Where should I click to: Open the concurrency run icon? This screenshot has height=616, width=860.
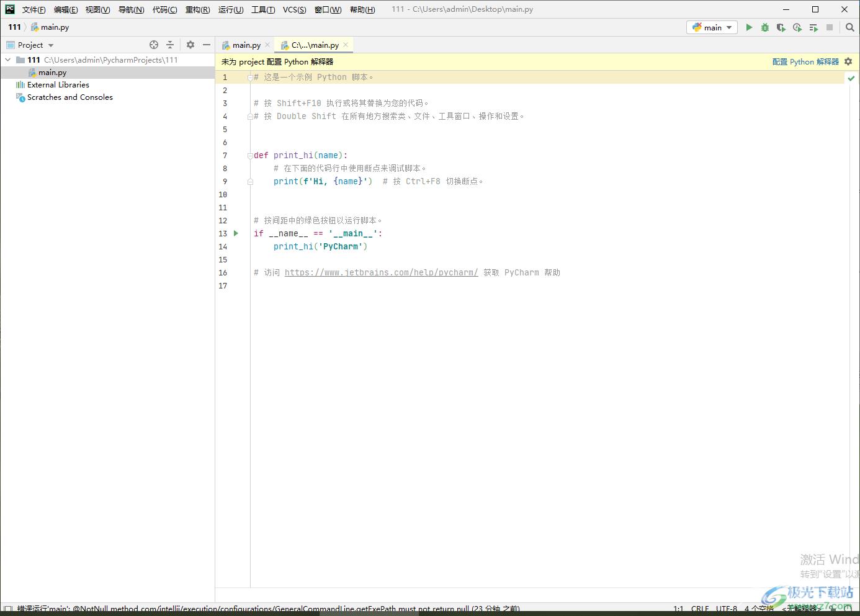813,27
